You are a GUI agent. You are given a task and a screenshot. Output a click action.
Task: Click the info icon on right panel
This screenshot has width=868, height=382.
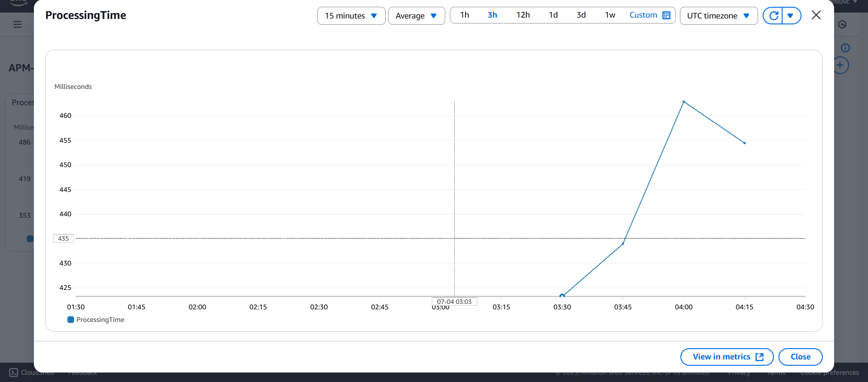click(x=845, y=48)
